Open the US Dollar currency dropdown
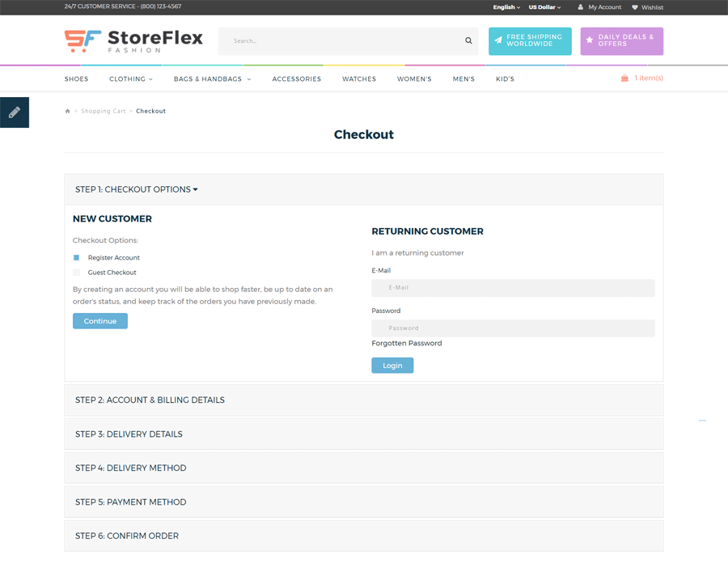 click(x=544, y=7)
